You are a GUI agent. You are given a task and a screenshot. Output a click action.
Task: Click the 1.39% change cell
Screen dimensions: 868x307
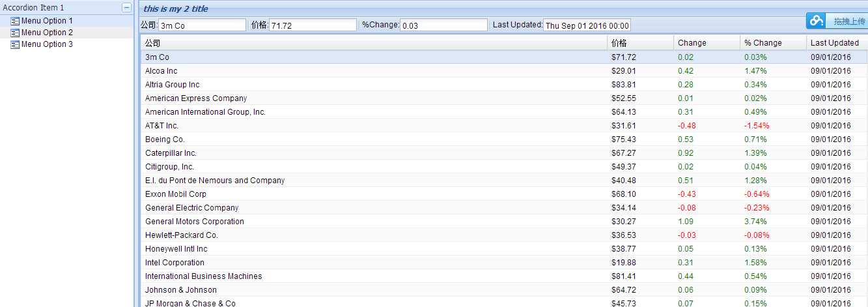pos(756,153)
